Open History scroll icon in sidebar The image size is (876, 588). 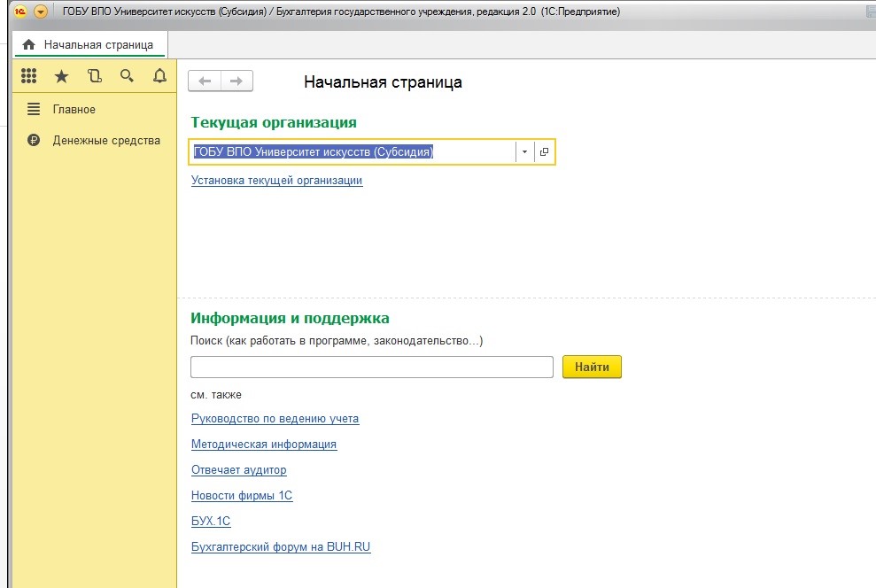point(95,75)
